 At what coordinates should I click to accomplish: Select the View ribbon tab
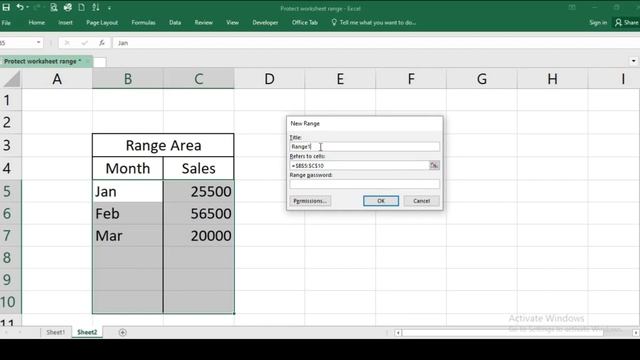[232, 23]
